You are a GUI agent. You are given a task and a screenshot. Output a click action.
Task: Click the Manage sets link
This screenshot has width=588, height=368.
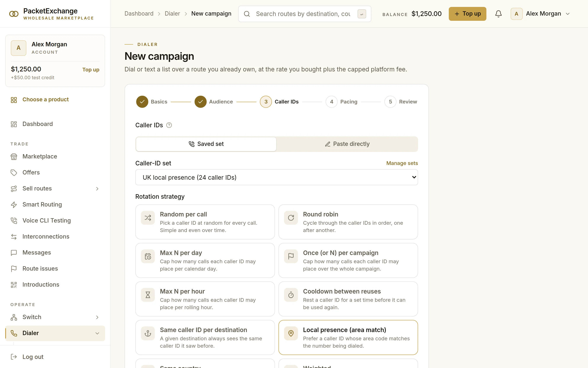[402, 163]
